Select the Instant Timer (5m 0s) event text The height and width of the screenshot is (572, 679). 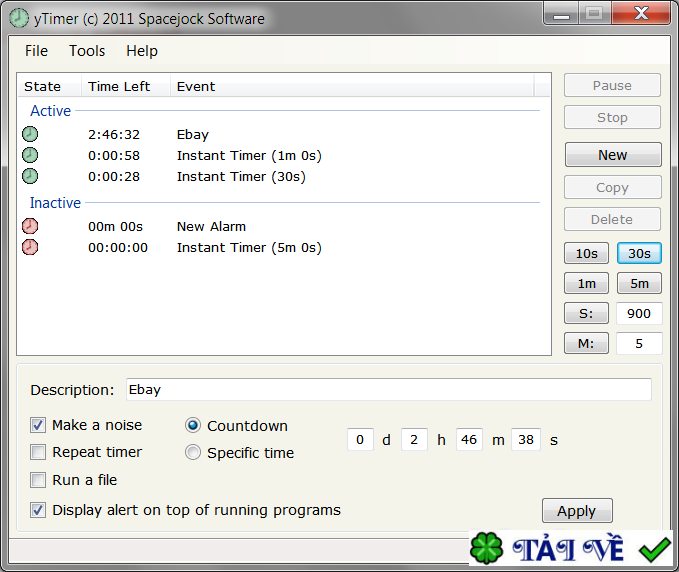coord(249,248)
